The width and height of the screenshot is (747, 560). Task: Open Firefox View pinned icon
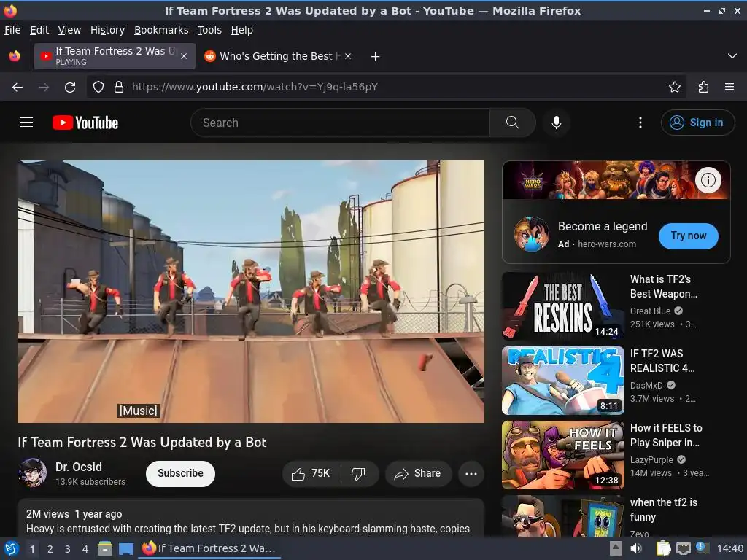[15, 56]
